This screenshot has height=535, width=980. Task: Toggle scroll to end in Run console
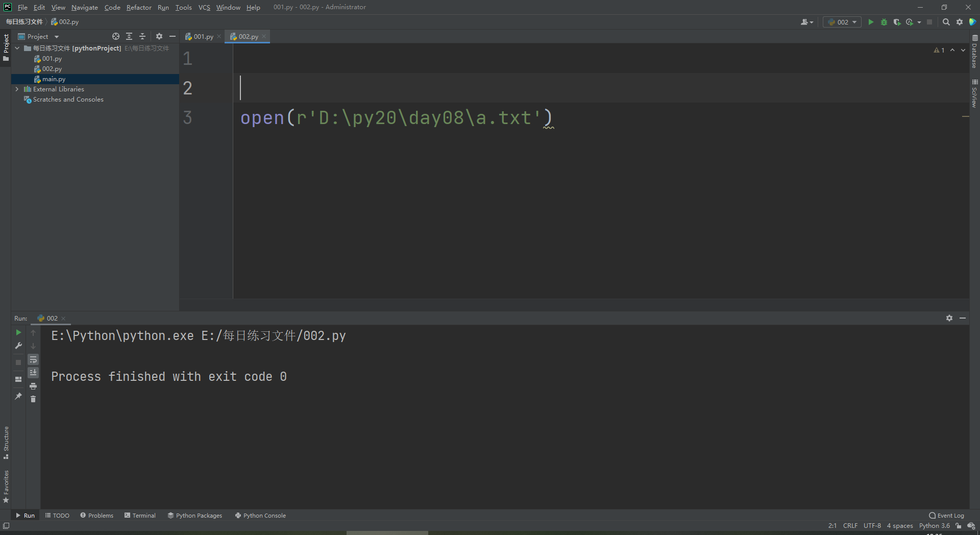tap(33, 373)
